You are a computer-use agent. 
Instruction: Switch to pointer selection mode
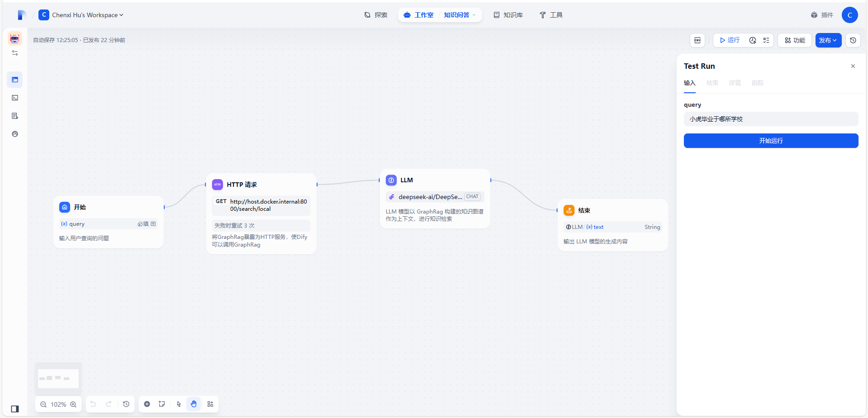[x=178, y=404]
